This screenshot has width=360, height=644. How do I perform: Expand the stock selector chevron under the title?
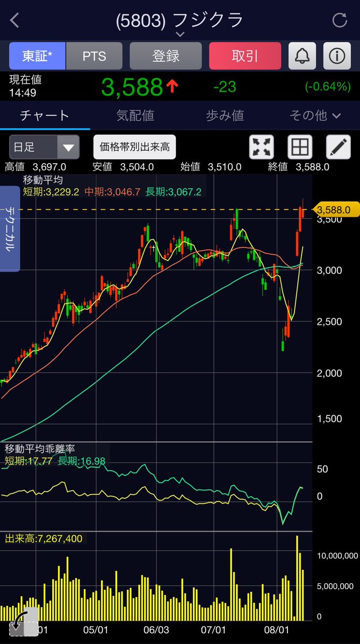(x=180, y=34)
